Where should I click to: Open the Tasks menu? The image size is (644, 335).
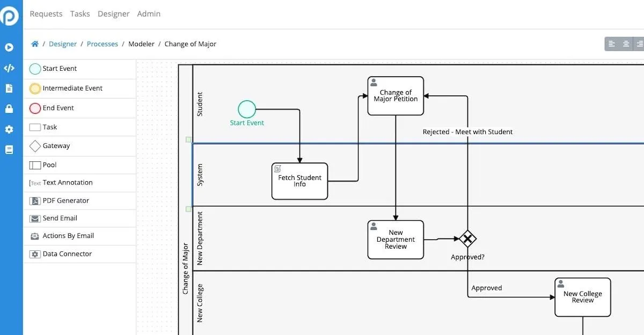[x=80, y=14]
